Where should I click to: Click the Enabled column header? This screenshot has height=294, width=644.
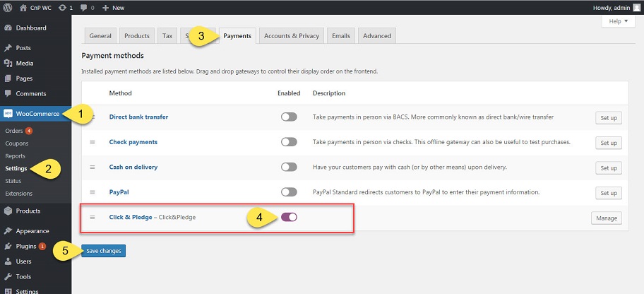click(x=289, y=93)
